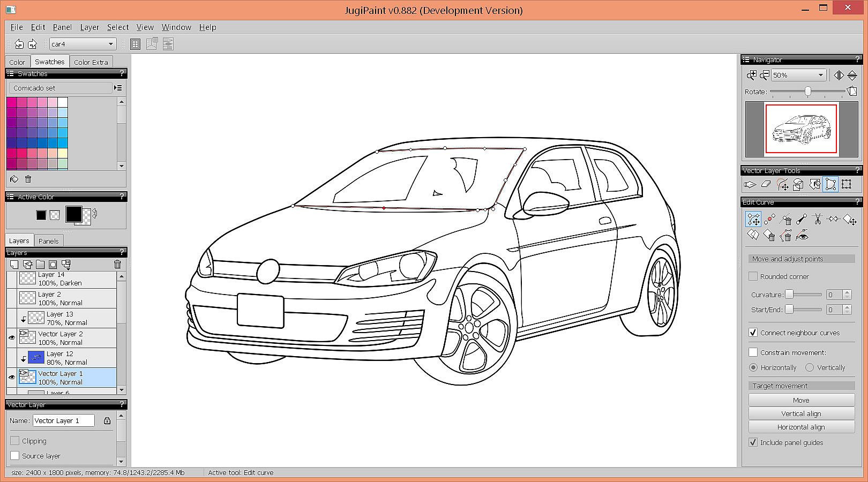Enable the Rounded corner checkbox
868x482 pixels.
coord(753,276)
